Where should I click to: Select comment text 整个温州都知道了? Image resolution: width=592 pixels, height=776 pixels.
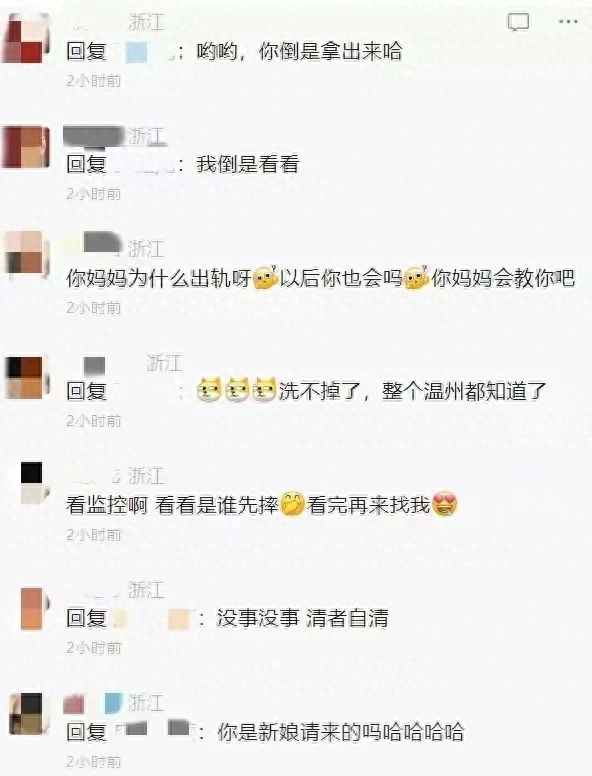tap(464, 391)
